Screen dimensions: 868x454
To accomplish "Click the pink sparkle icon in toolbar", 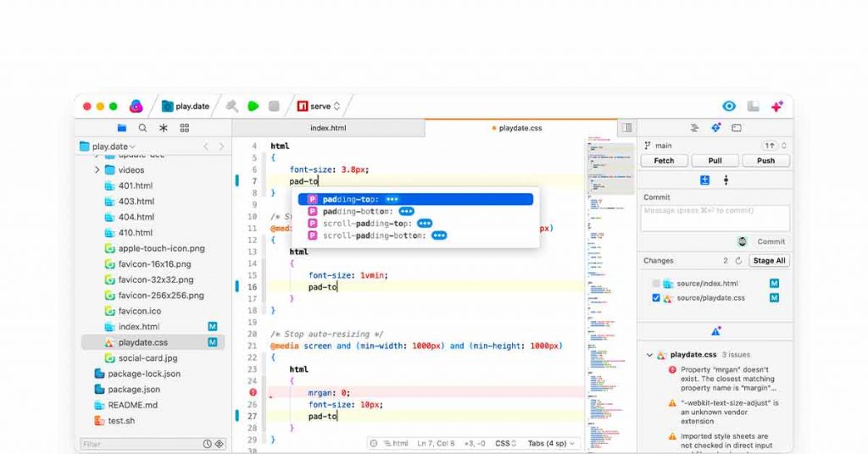I will pos(776,106).
